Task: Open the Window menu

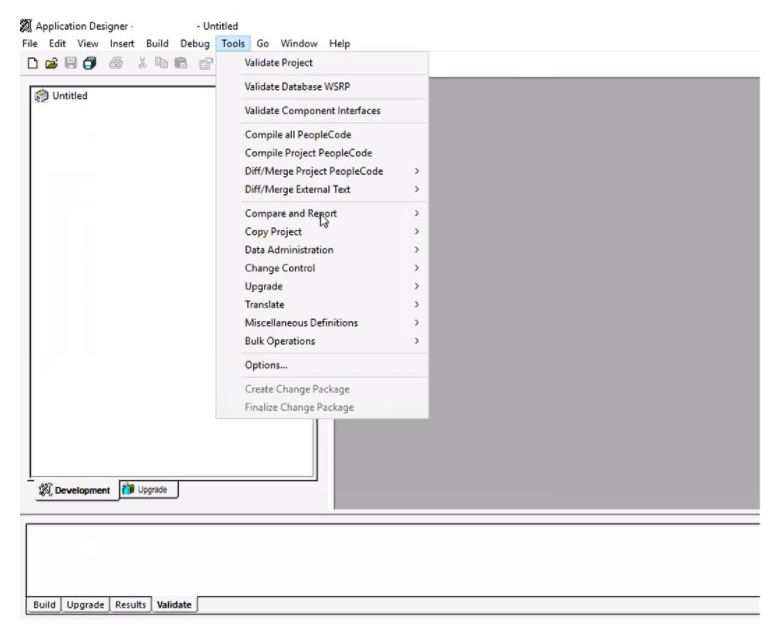Action: [x=299, y=43]
